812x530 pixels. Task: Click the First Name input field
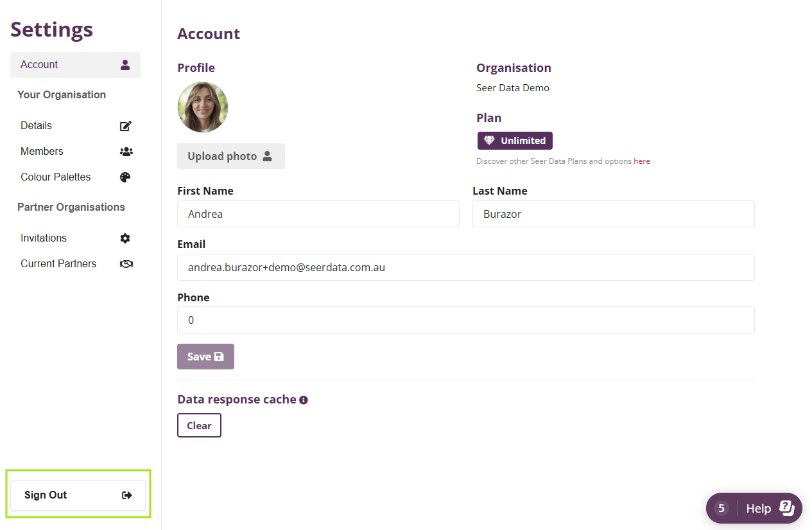(318, 214)
